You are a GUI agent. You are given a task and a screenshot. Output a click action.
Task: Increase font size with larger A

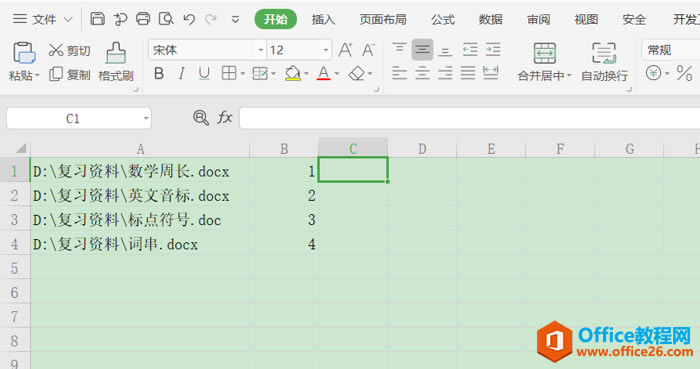pos(345,50)
